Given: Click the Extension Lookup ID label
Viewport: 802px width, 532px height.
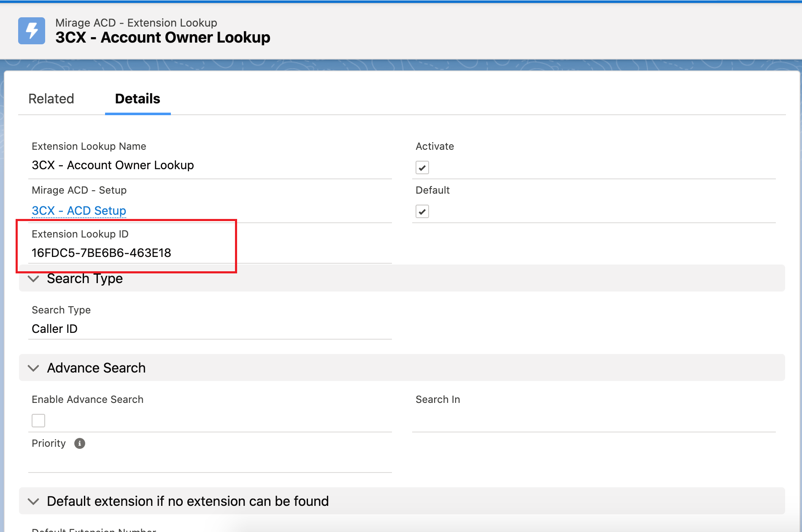Looking at the screenshot, I should point(80,234).
